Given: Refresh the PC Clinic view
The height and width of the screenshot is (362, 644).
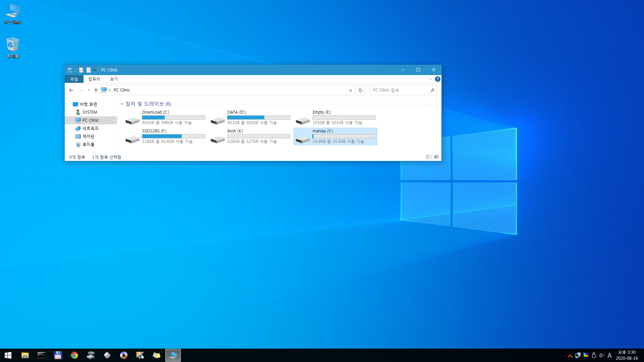Looking at the screenshot, I should point(361,90).
